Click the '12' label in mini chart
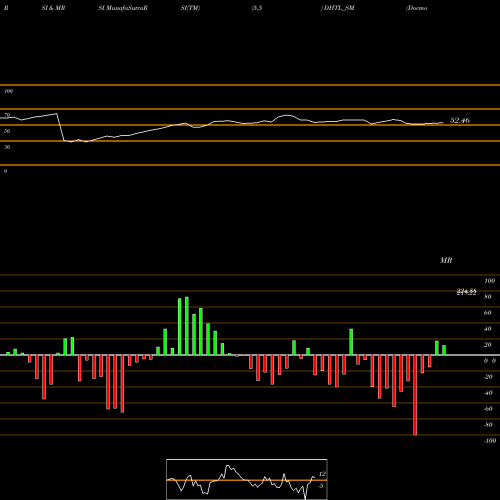 pos(322,474)
